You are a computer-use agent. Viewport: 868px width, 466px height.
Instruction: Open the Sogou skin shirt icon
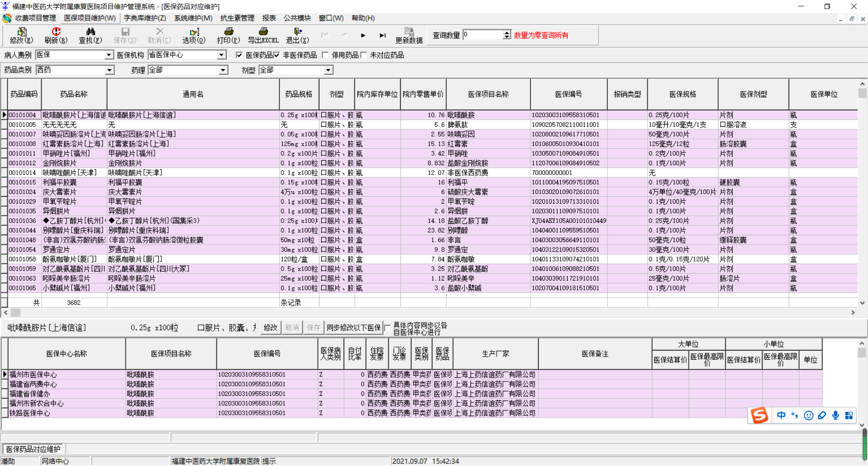click(822, 415)
